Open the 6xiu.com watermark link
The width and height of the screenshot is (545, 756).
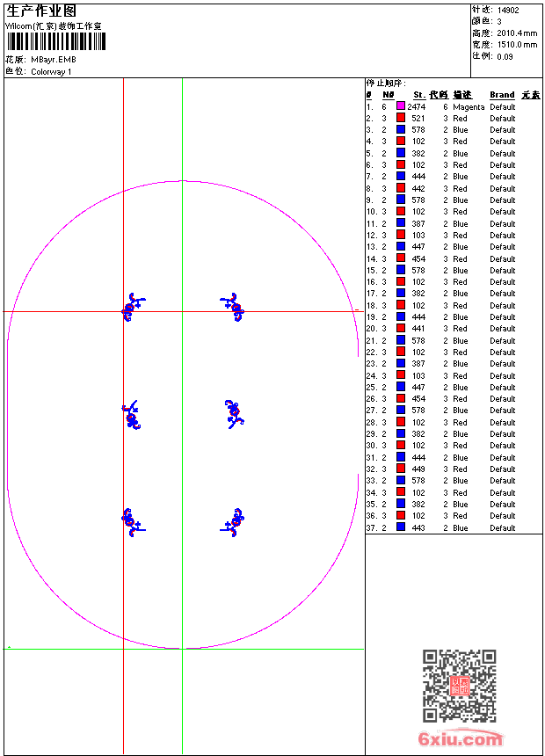point(461,740)
